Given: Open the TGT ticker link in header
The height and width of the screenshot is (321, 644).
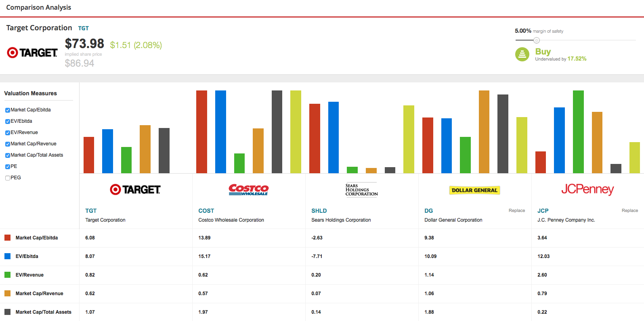Looking at the screenshot, I should (84, 28).
